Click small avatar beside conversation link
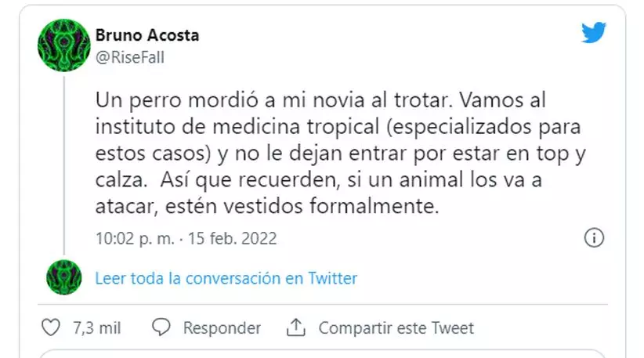The height and width of the screenshot is (358, 644). click(64, 277)
